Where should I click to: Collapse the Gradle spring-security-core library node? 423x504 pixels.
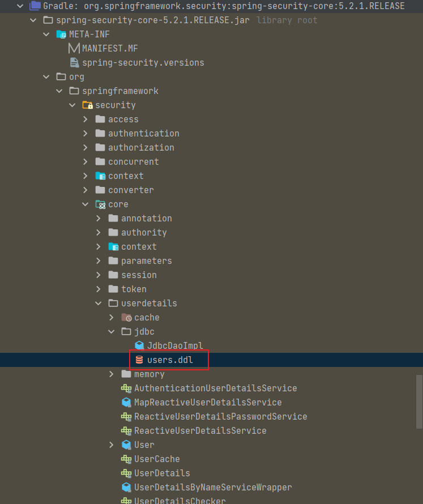point(20,6)
